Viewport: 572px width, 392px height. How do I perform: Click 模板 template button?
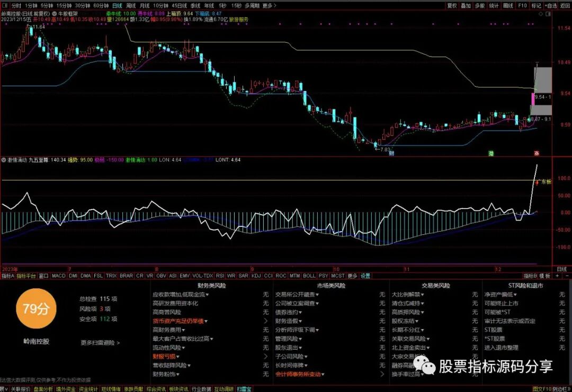click(x=544, y=276)
